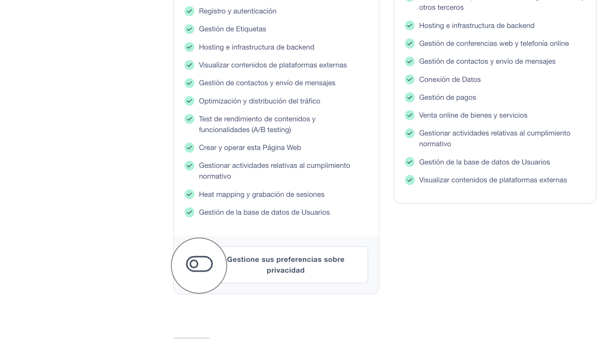Click the checkmark for Optimización y distribución del tráfico
The width and height of the screenshot is (612, 364).
(189, 101)
